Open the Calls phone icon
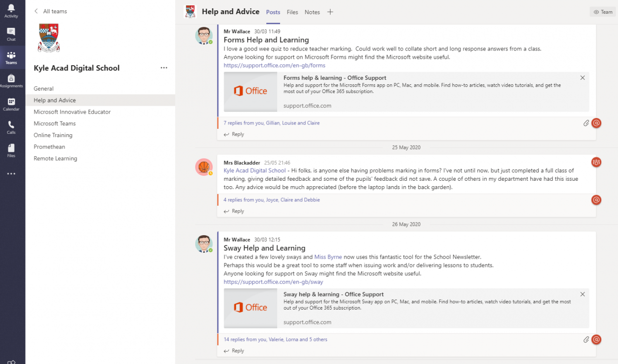This screenshot has height=364, width=618. [x=11, y=127]
